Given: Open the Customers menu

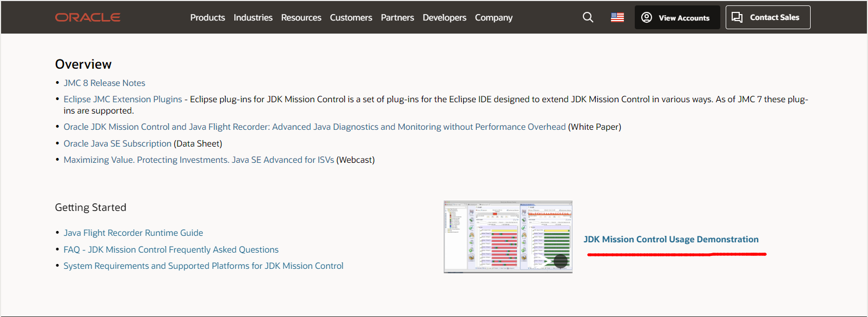Looking at the screenshot, I should (x=351, y=17).
